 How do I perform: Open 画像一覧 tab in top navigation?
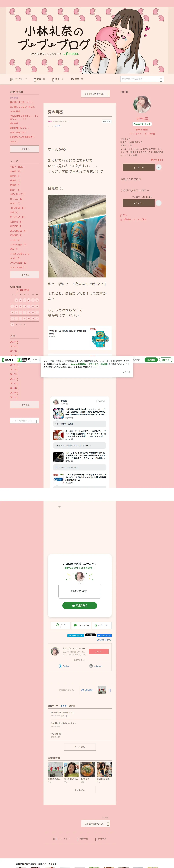coord(58,79)
